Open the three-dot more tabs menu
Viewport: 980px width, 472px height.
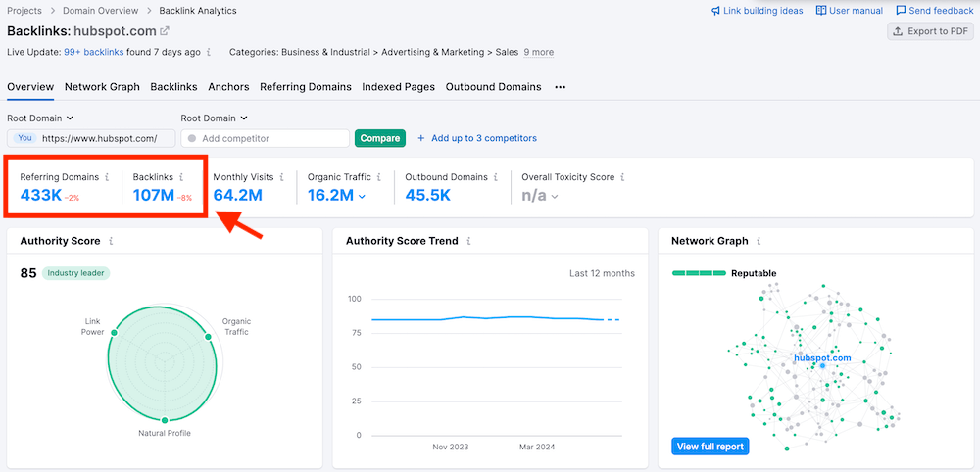click(x=561, y=87)
